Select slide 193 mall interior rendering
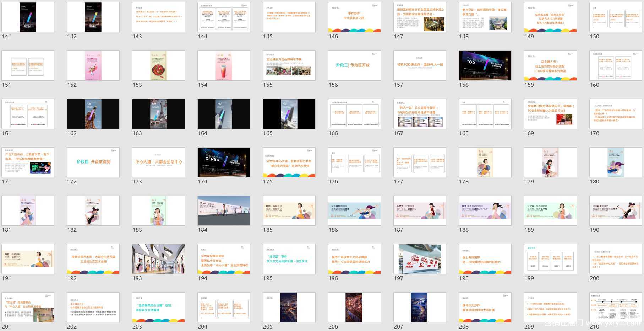644x331 pixels. 158,259
